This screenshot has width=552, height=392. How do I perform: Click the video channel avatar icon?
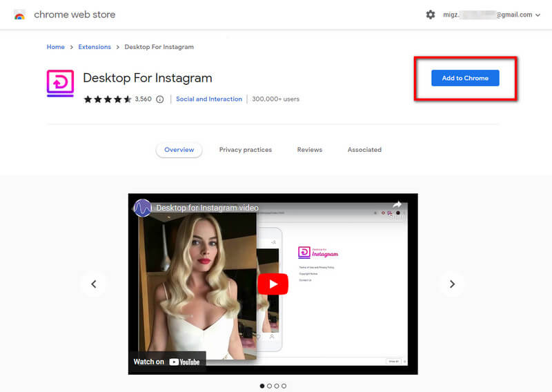(x=143, y=208)
